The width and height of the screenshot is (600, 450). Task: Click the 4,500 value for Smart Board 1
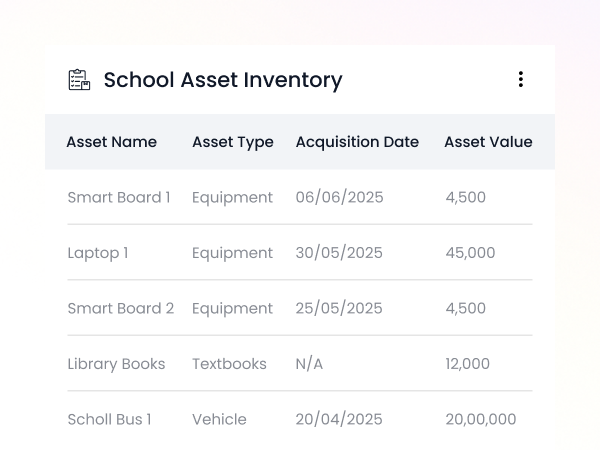pos(466,198)
